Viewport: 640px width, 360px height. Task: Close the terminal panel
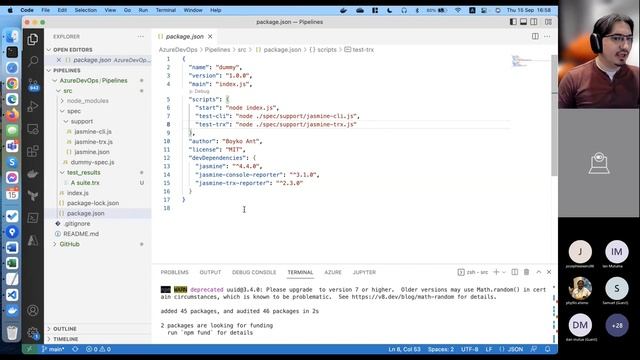[549, 272]
